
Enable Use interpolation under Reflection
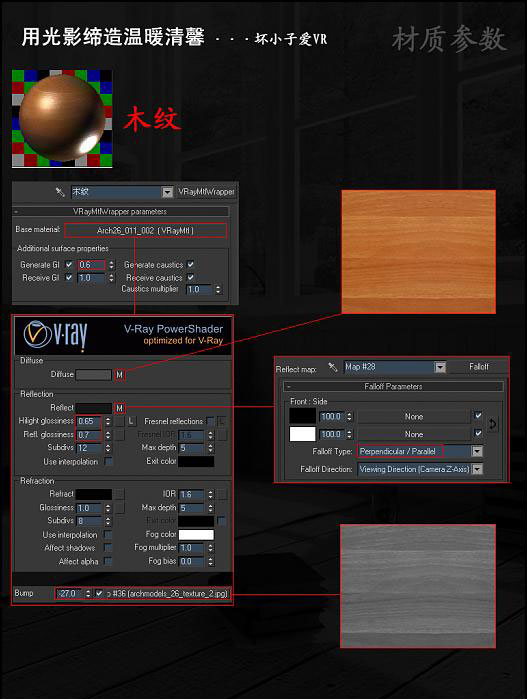click(x=108, y=461)
